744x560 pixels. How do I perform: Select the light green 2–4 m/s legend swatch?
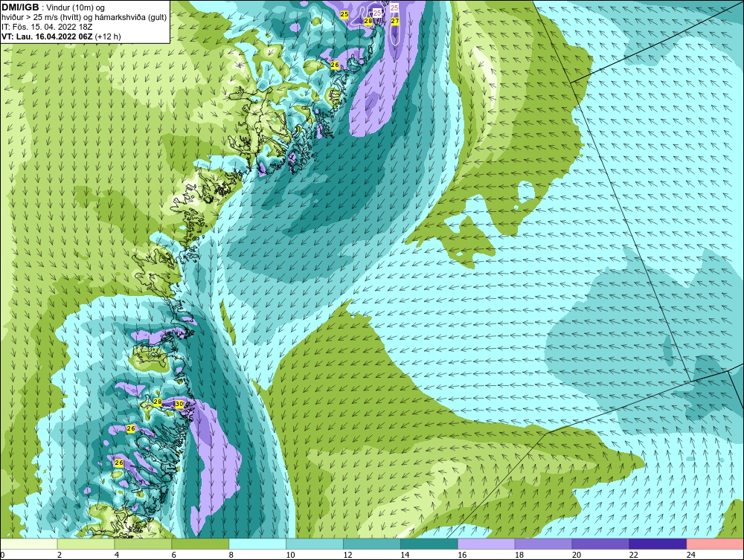click(86, 544)
